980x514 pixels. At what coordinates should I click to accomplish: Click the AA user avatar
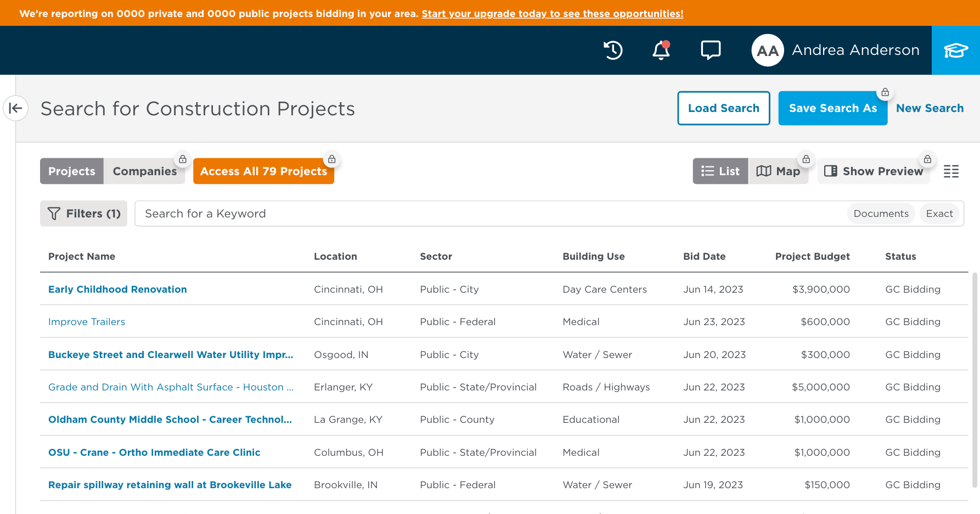[x=767, y=51]
